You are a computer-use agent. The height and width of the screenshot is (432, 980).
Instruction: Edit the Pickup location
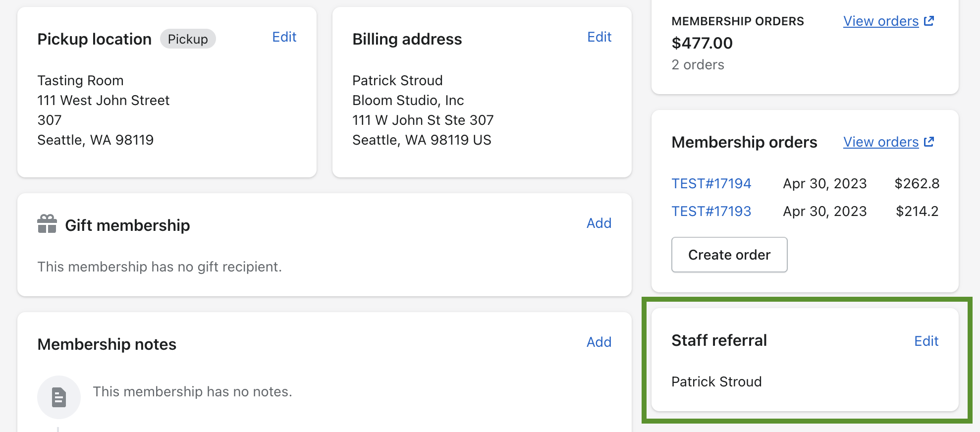(x=284, y=37)
